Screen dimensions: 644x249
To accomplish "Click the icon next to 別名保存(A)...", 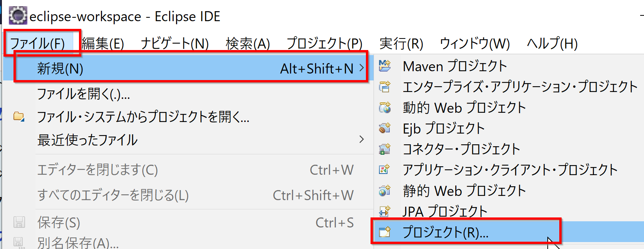I will [19, 243].
